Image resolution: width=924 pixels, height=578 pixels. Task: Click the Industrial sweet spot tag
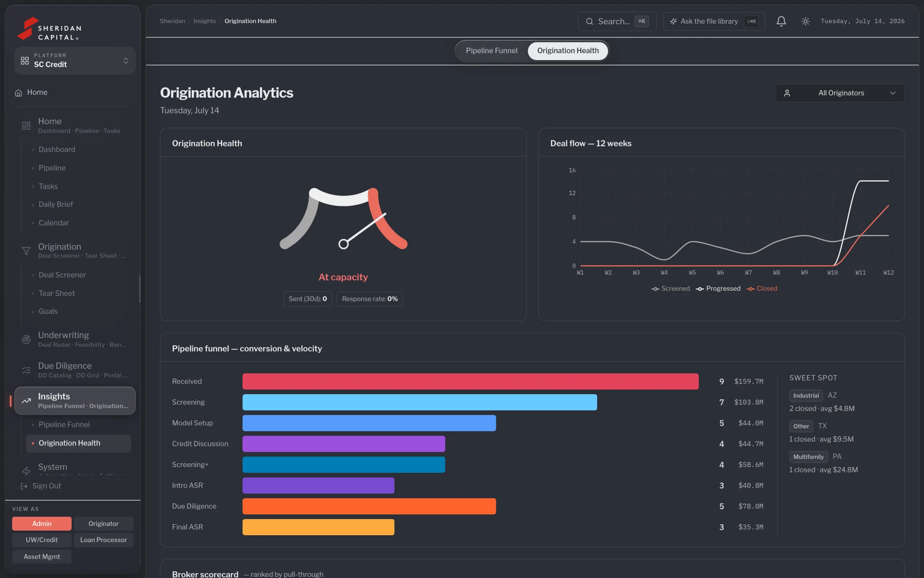point(806,395)
